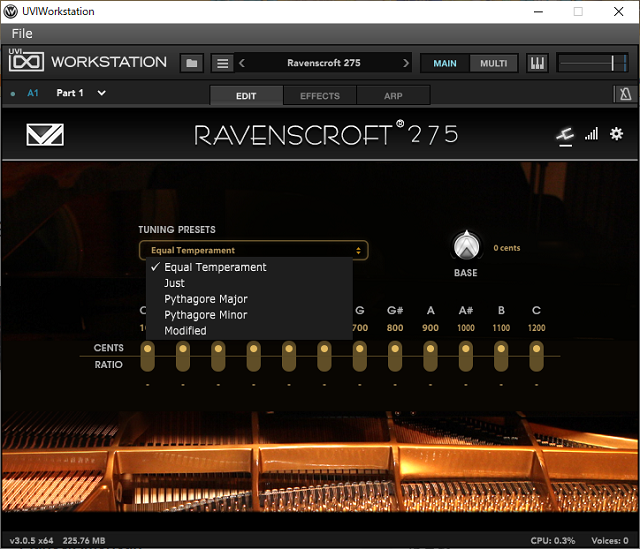Click the v3.0.5 x64 version label
Screen dimensions: 640x549
coord(31,540)
